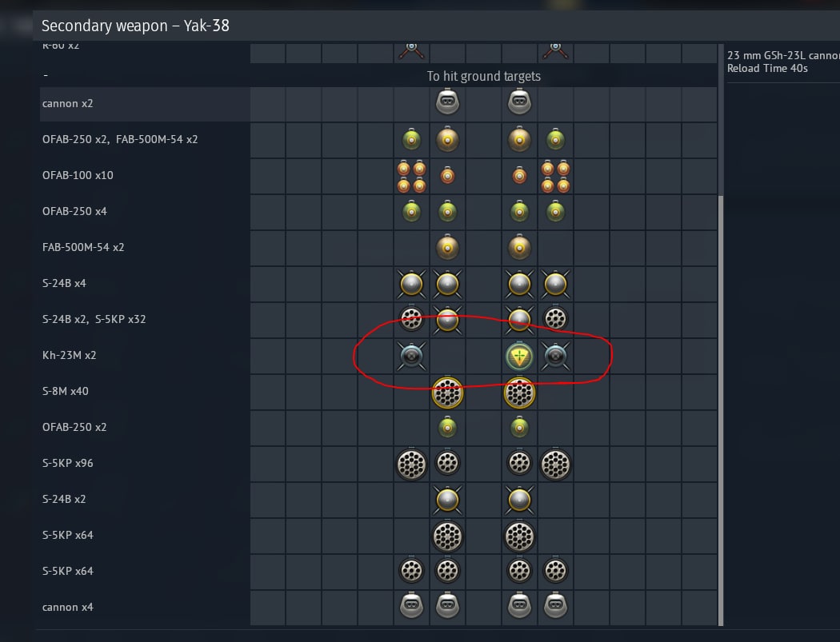Choose the S-8M x40 weapon preset

point(66,391)
